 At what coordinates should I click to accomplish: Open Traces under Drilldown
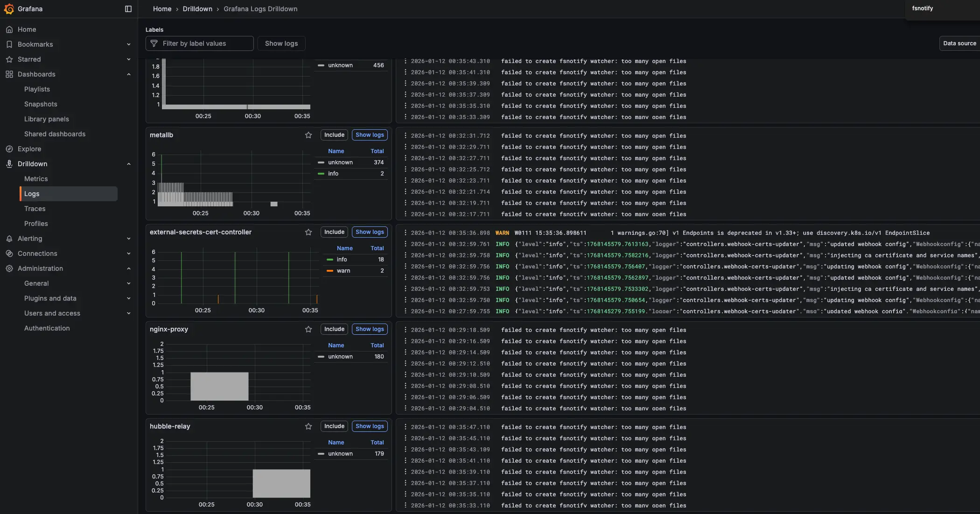click(35, 209)
